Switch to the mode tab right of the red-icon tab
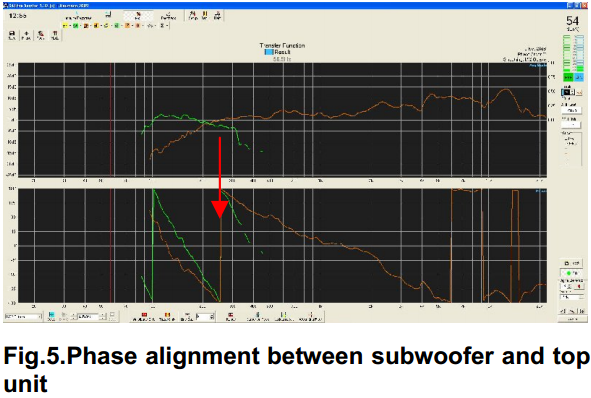 [x=168, y=16]
